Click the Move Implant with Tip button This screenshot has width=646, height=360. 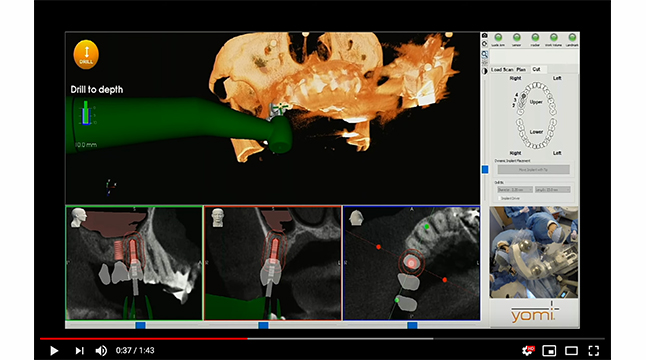[534, 169]
